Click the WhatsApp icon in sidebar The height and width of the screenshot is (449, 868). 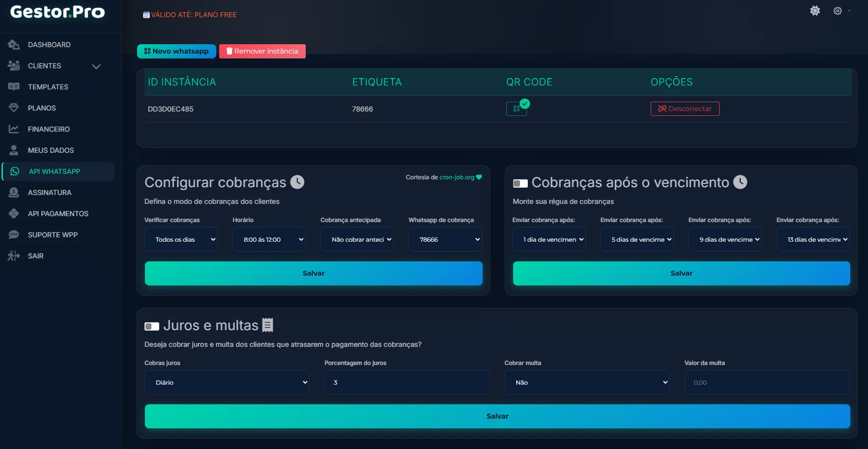click(15, 171)
